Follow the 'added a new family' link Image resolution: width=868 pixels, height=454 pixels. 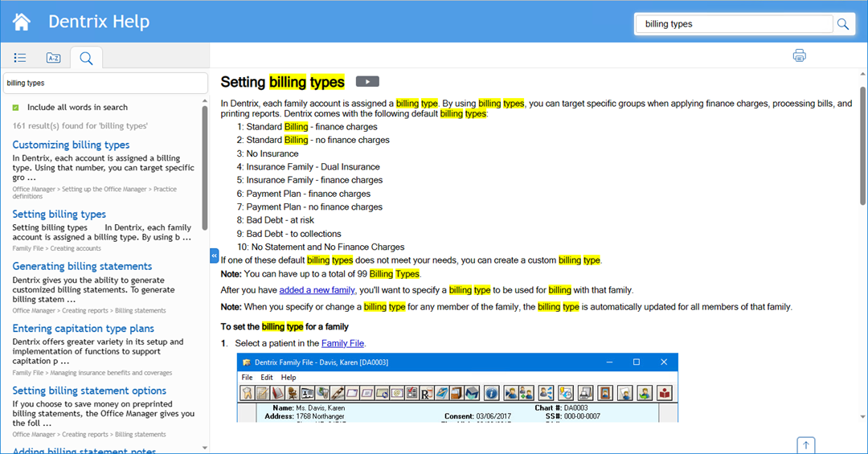[x=317, y=290]
